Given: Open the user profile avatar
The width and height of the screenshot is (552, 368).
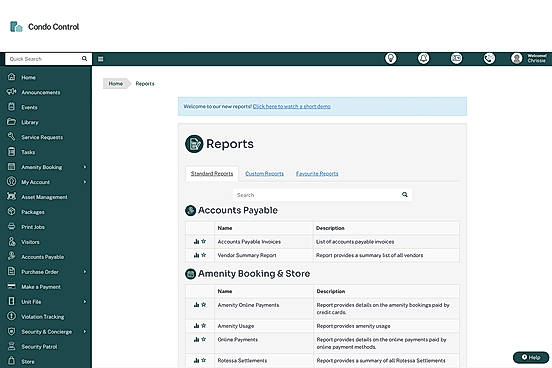Looking at the screenshot, I should (516, 58).
